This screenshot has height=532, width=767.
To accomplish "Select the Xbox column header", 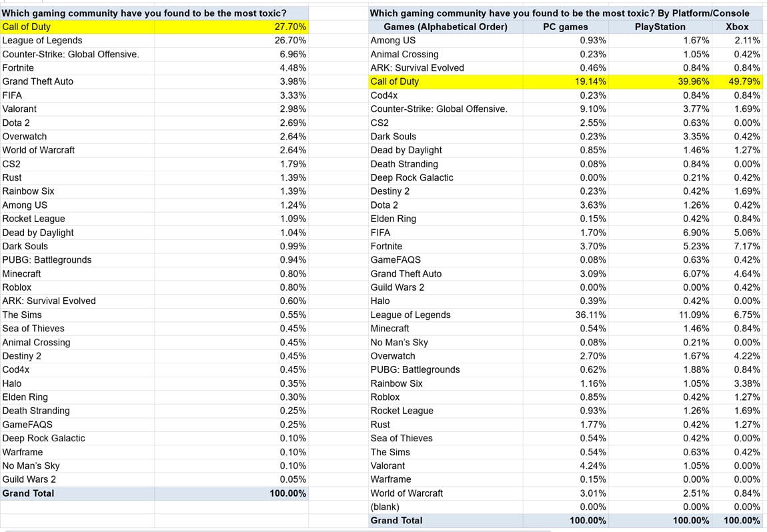I will click(x=736, y=27).
